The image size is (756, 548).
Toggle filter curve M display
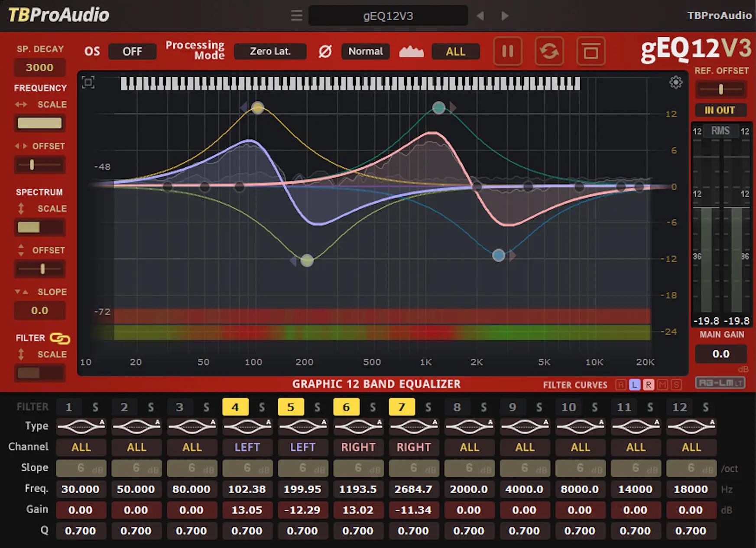click(x=662, y=385)
